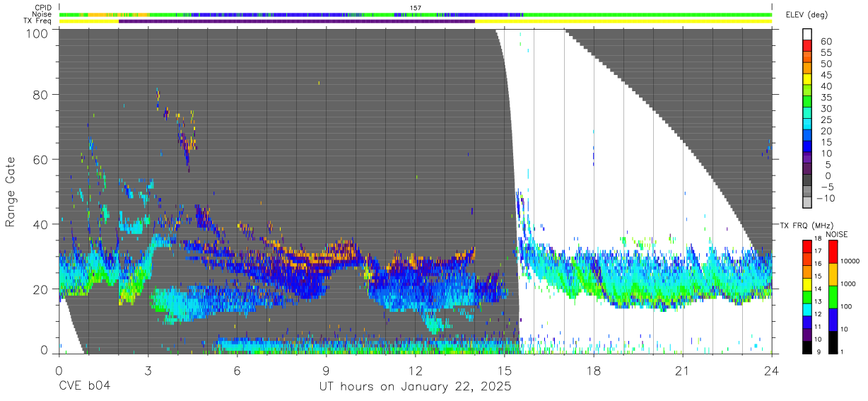
Task: Click the UT hour 21 tick label
Action: click(x=683, y=371)
